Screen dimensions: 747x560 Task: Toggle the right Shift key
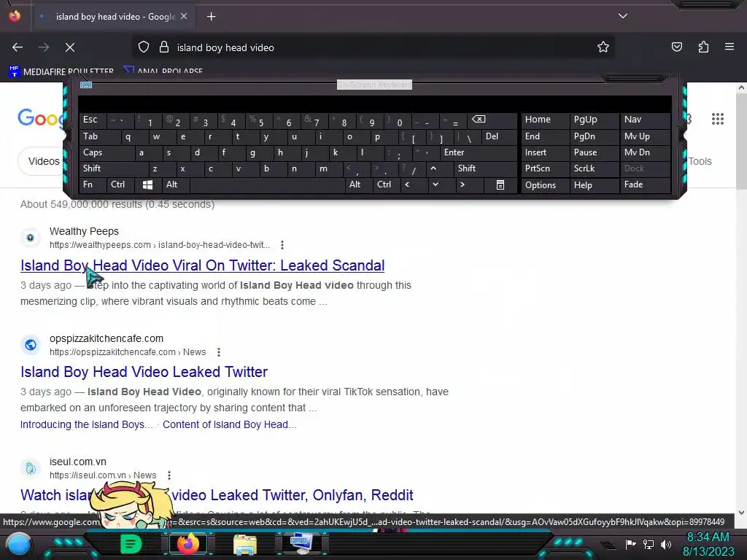coord(485,168)
